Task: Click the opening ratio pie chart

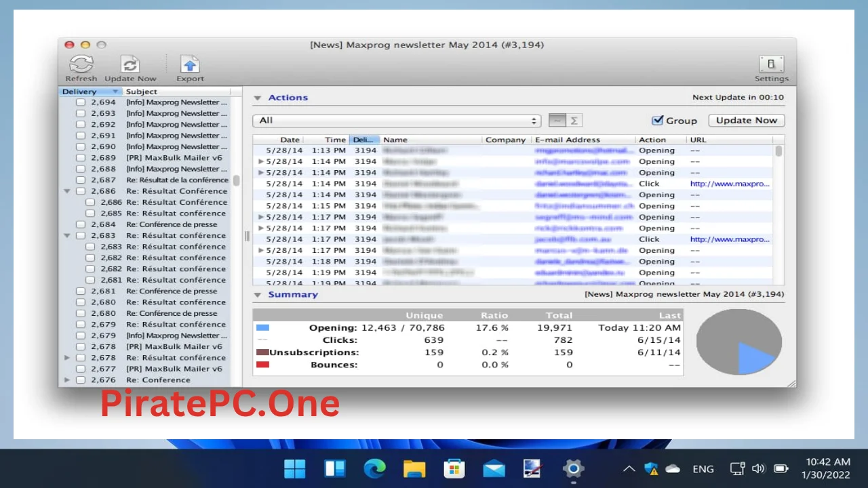Action: click(739, 342)
